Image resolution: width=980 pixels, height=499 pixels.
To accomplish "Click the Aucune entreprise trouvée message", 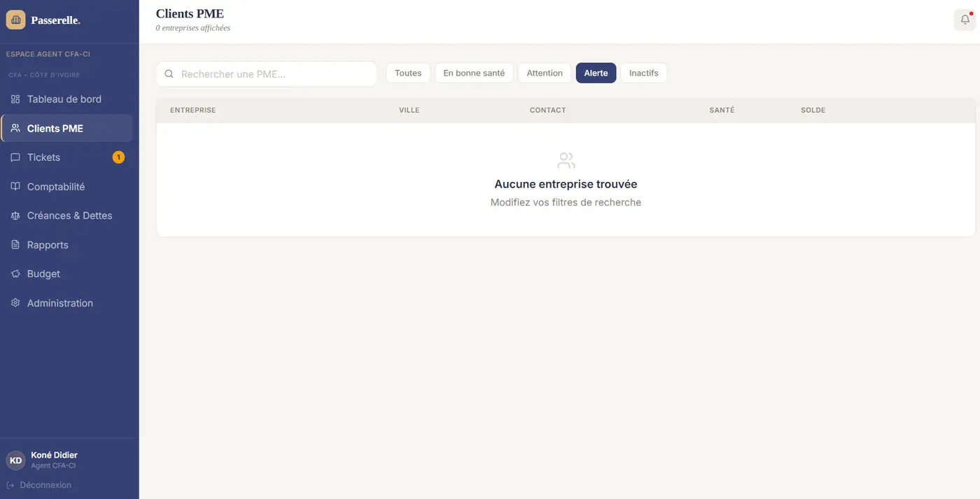I will (x=566, y=184).
